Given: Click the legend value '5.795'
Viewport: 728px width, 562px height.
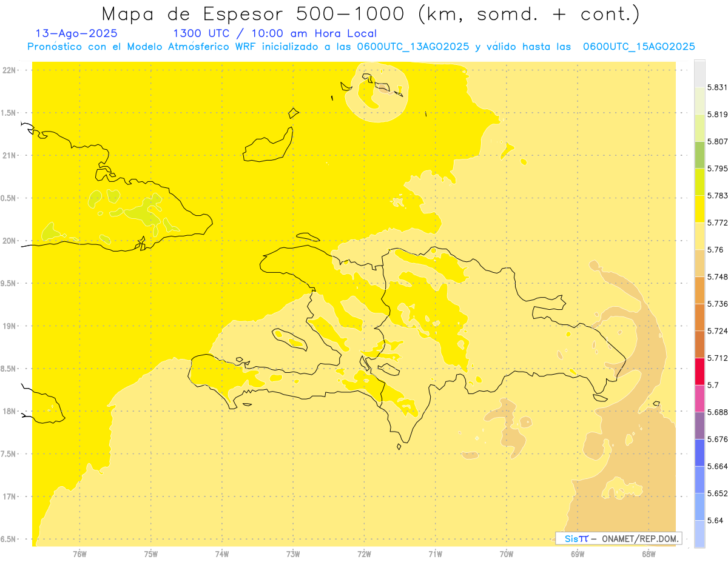Looking at the screenshot, I should 717,169.
